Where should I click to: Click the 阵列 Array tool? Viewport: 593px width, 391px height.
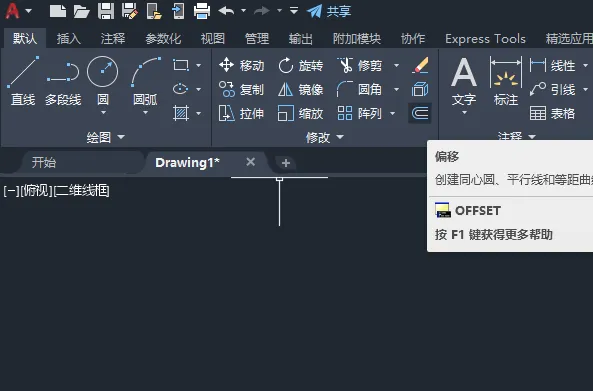pyautogui.click(x=359, y=113)
